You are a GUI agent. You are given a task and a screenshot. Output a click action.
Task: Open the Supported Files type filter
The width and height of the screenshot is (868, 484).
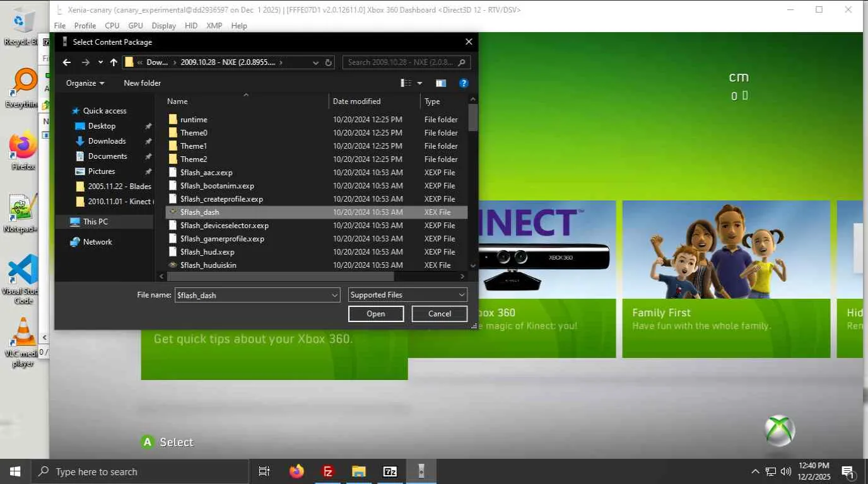[x=408, y=295]
